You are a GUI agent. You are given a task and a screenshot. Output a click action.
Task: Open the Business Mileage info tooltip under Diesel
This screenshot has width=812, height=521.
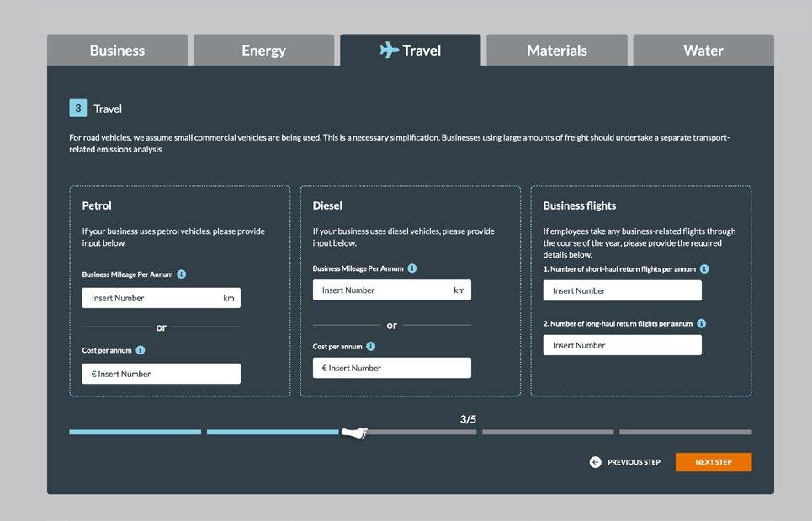click(411, 268)
